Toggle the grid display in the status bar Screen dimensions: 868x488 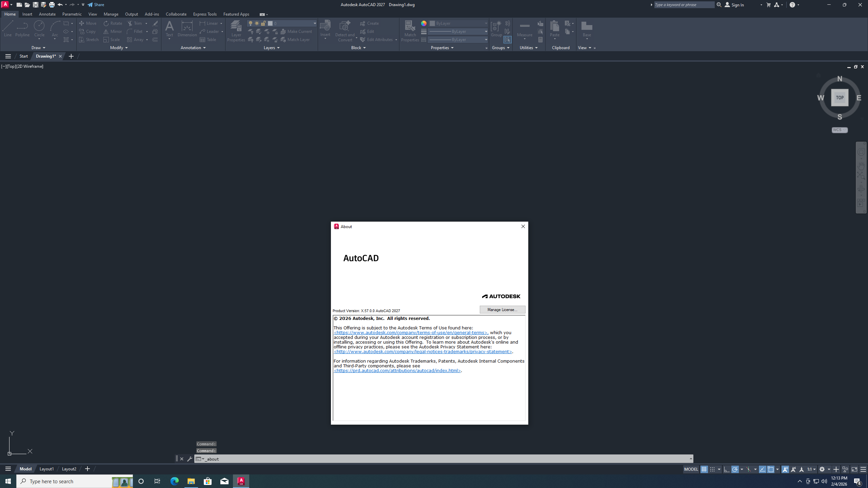[704, 469]
